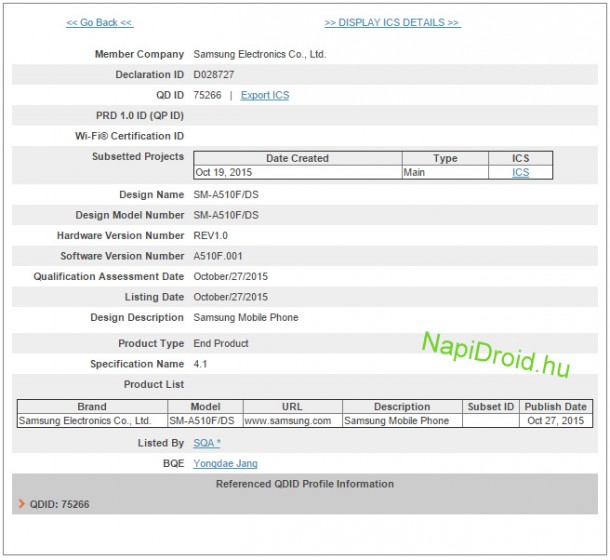
Task: Select the Brand column header
Action: (91, 407)
